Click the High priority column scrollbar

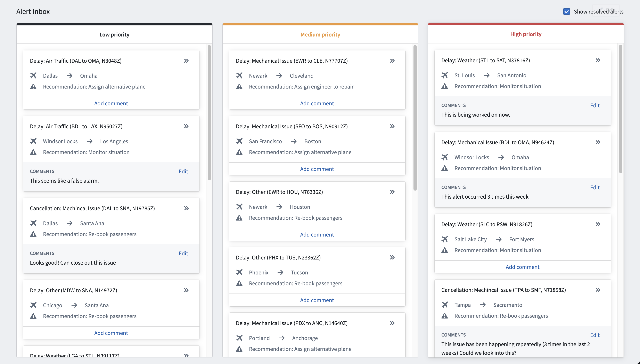tap(621, 109)
